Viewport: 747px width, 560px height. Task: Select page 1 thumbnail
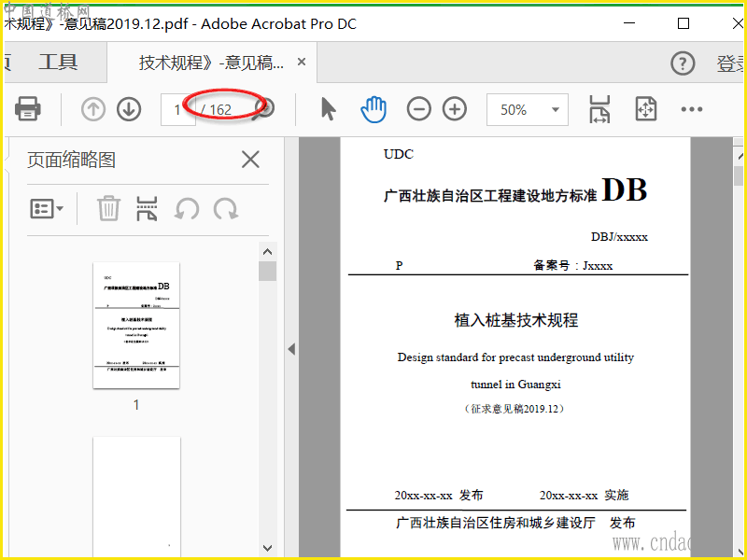point(136,325)
